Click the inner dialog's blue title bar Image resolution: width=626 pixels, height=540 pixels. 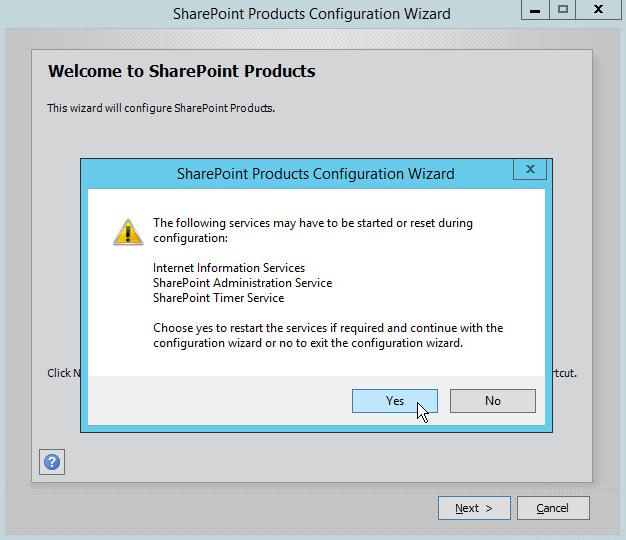tap(315, 173)
